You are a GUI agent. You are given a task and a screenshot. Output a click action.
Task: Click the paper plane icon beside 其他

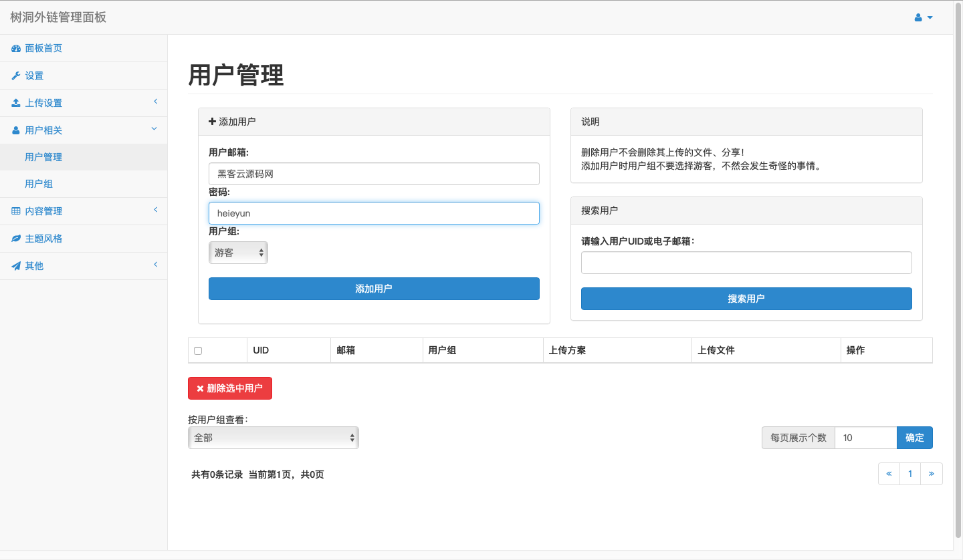(x=16, y=267)
